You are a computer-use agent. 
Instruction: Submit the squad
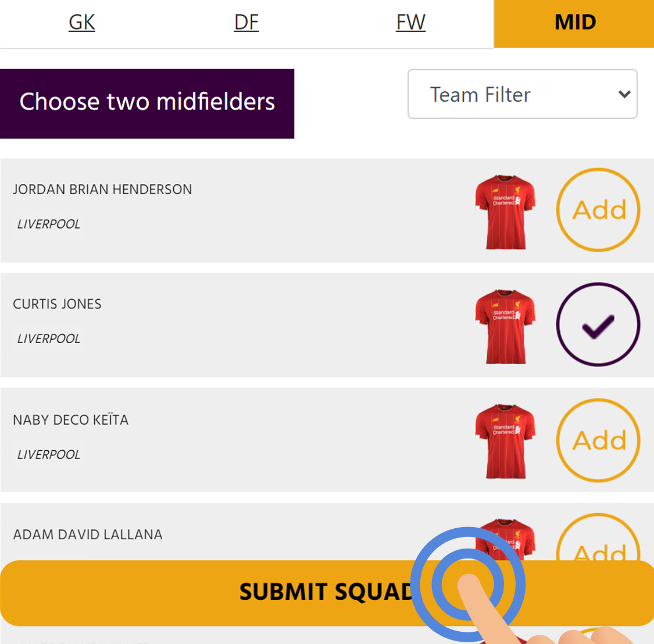[327, 593]
